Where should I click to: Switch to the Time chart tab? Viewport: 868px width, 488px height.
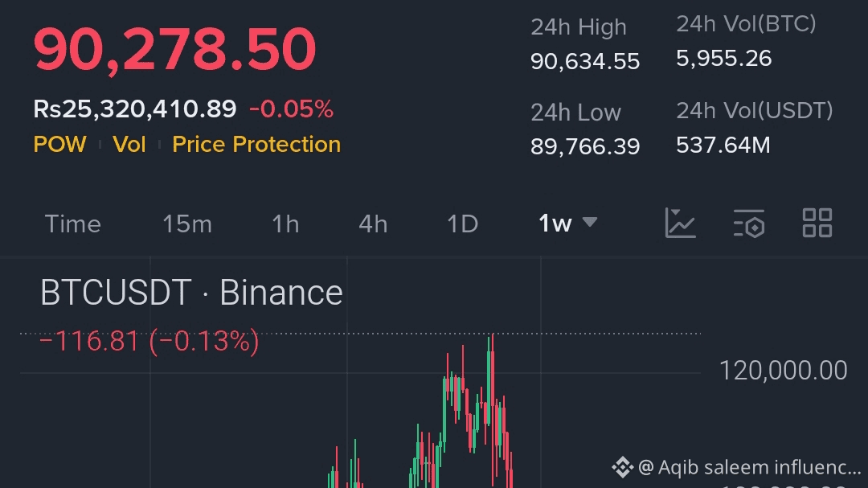[73, 223]
